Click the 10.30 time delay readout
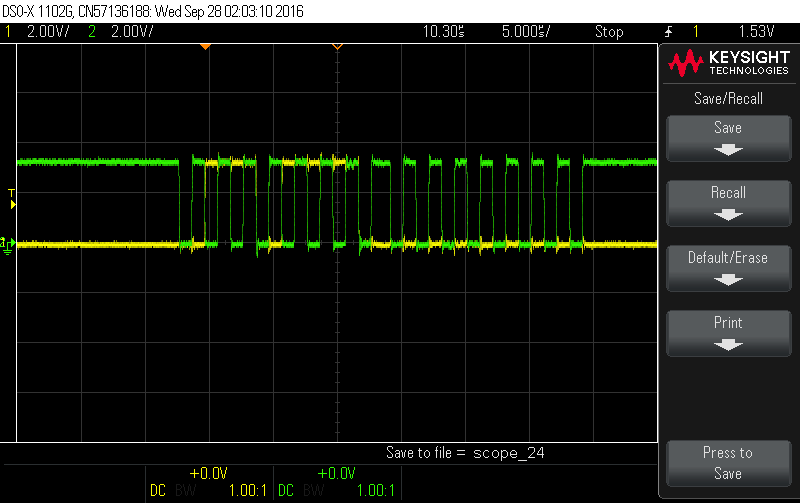 [443, 32]
